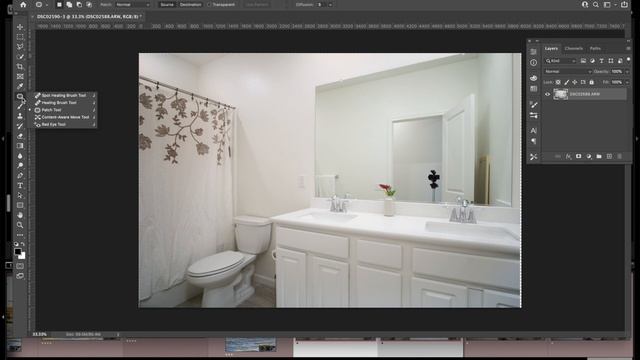
Task: Open the Opacity slider dropdown
Action: coord(627,71)
